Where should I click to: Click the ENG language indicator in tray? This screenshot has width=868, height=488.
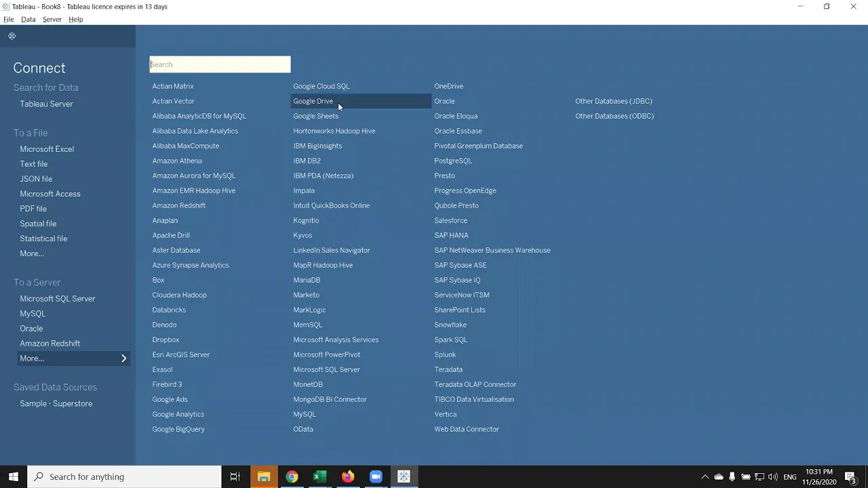790,477
